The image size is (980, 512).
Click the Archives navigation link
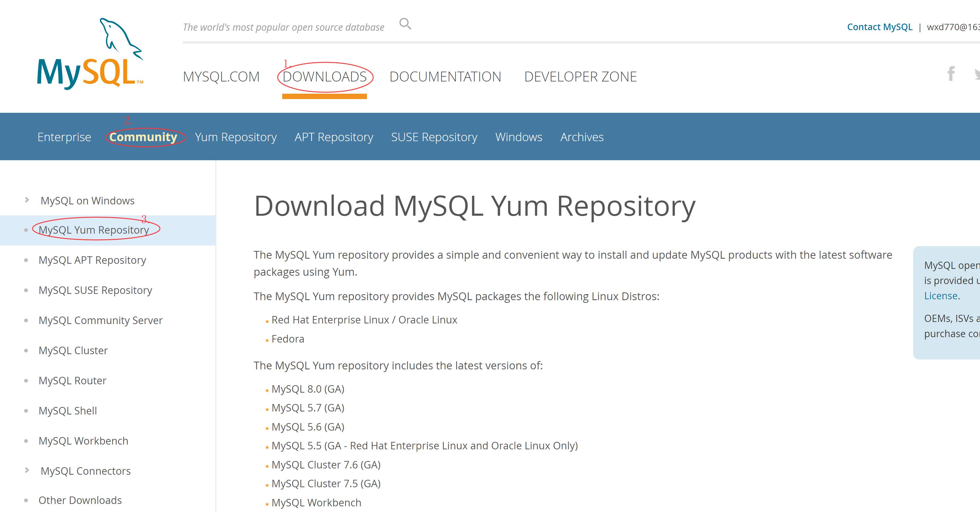coord(581,137)
